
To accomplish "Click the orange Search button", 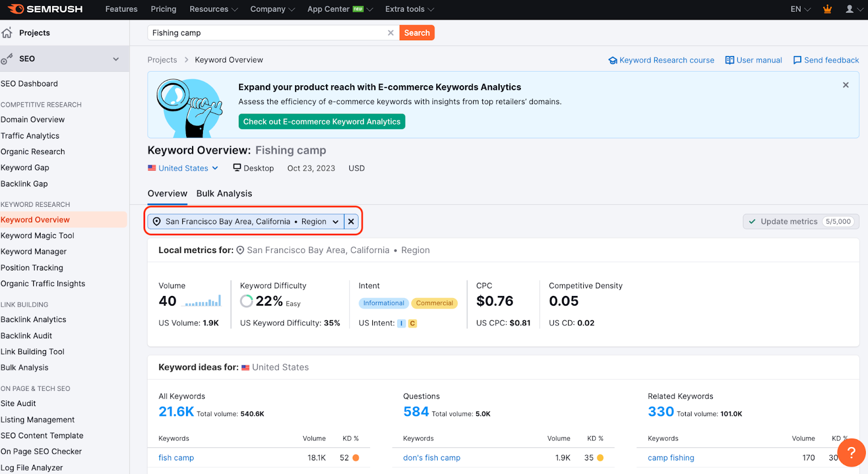I will coord(417,33).
